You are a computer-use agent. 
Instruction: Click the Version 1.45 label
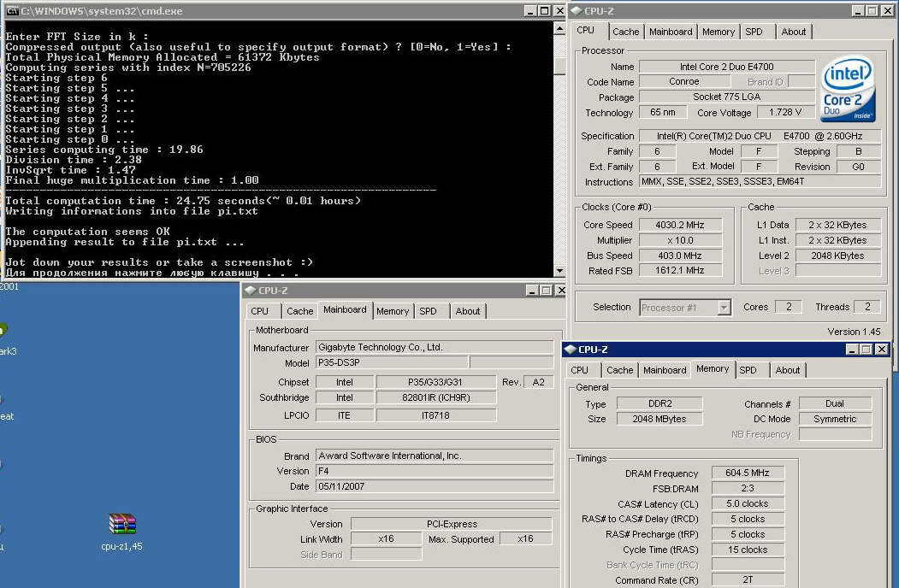[854, 332]
